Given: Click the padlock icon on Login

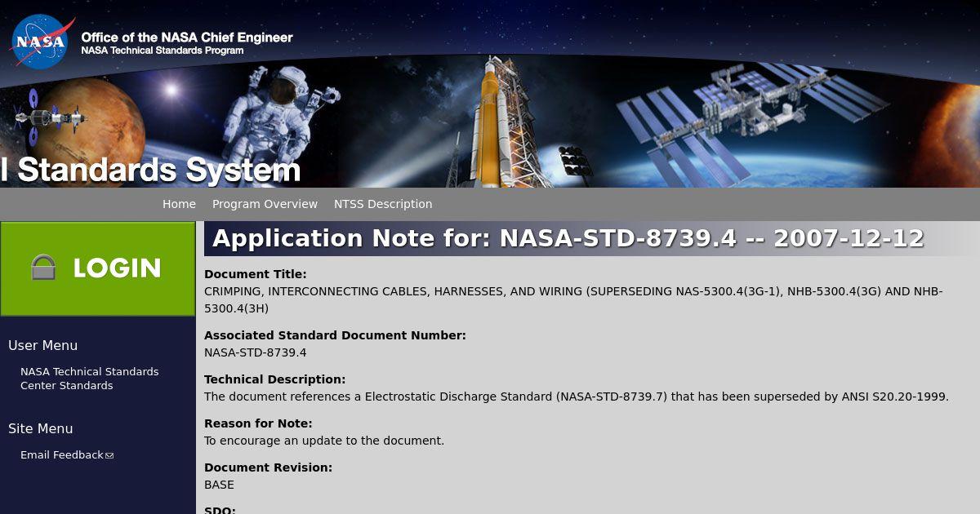Looking at the screenshot, I should (x=43, y=268).
